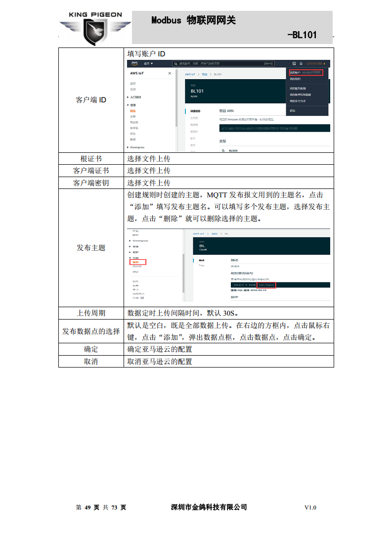Click '确定亚马逊云的配置' description text
This screenshot has width=392, height=555.
(160, 349)
